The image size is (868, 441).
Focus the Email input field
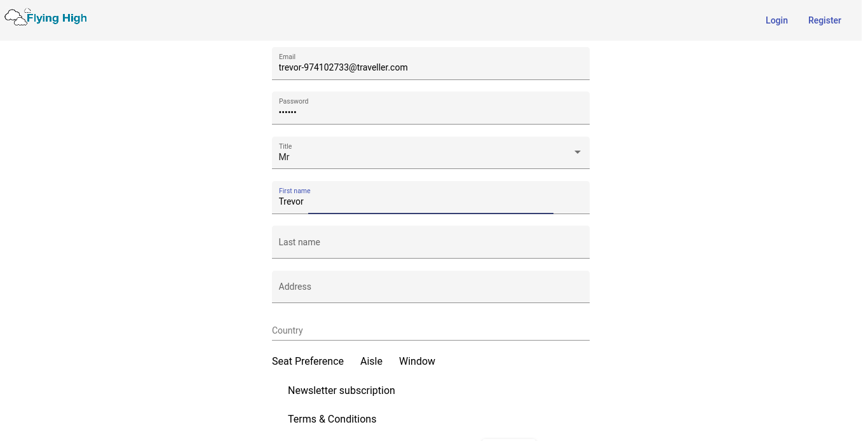[430, 67]
